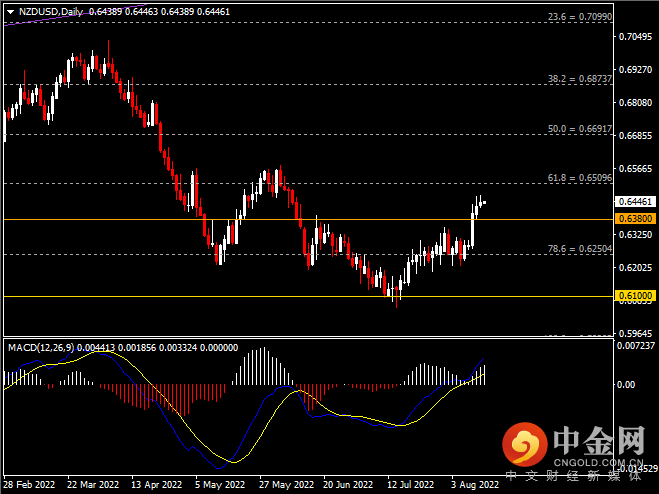Click the 50.0 = 0.66917 Fibonacci label

click(x=580, y=129)
